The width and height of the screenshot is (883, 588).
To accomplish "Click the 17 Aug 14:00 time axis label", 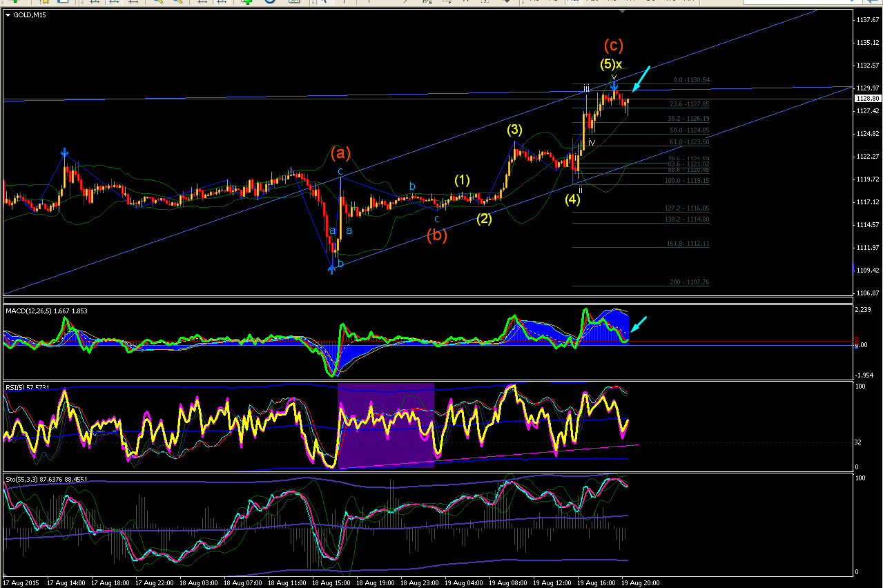I will pyautogui.click(x=66, y=583).
